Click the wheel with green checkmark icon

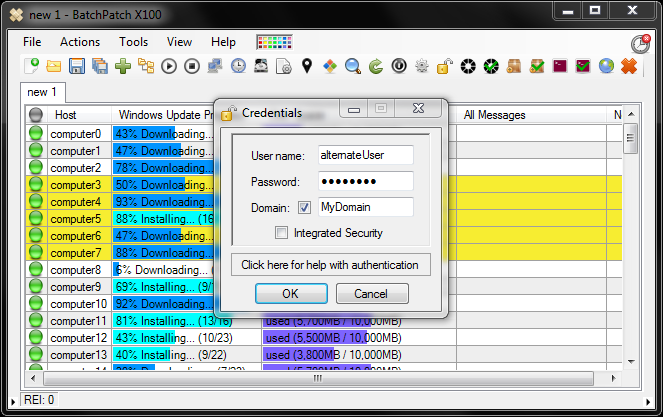click(x=491, y=66)
